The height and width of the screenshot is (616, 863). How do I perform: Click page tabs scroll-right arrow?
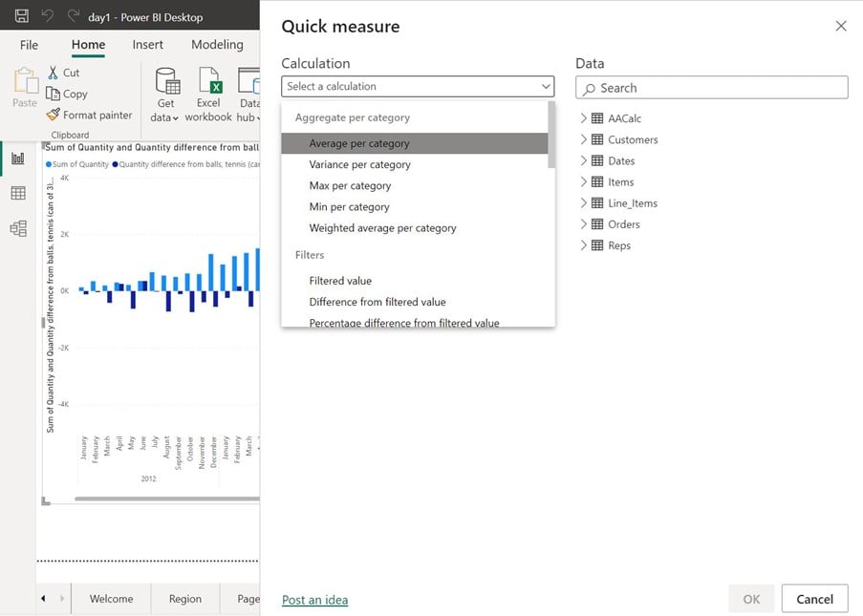point(62,599)
